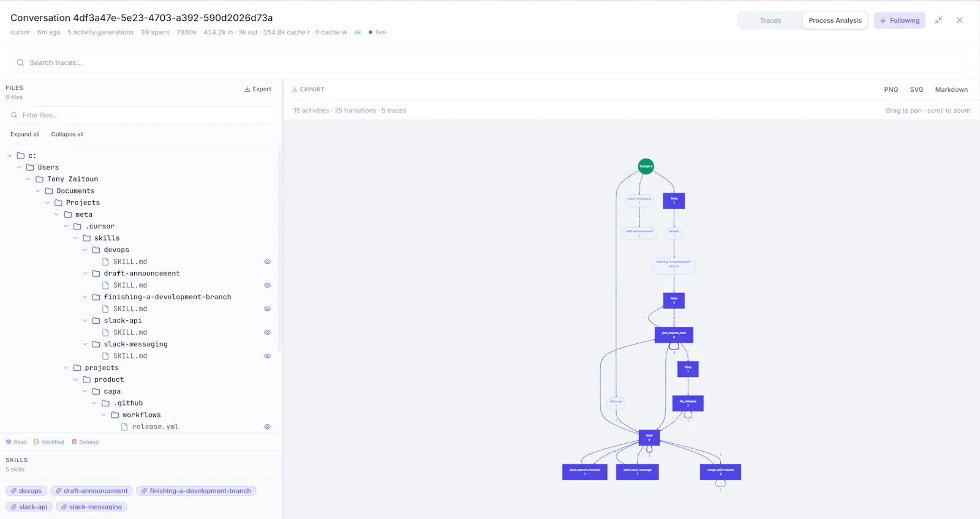This screenshot has width=980, height=519.
Task: Export graph as SVG
Action: click(916, 89)
